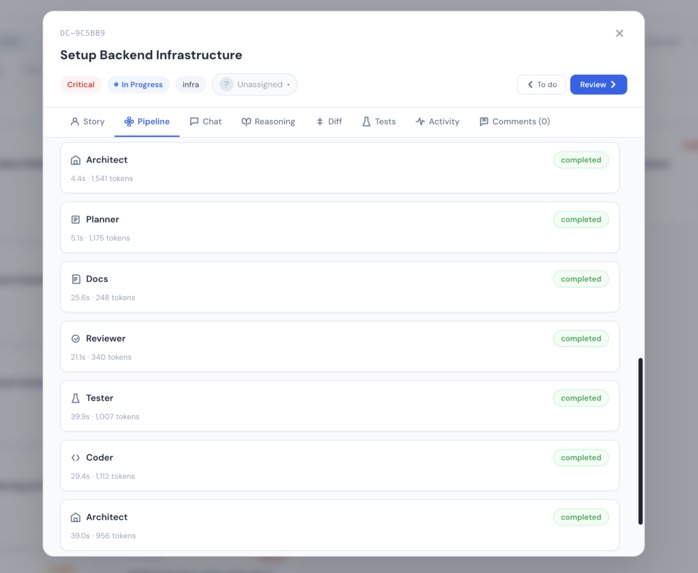This screenshot has height=573, width=698.
Task: Open the Unassigned assignee dropdown
Action: click(x=255, y=85)
